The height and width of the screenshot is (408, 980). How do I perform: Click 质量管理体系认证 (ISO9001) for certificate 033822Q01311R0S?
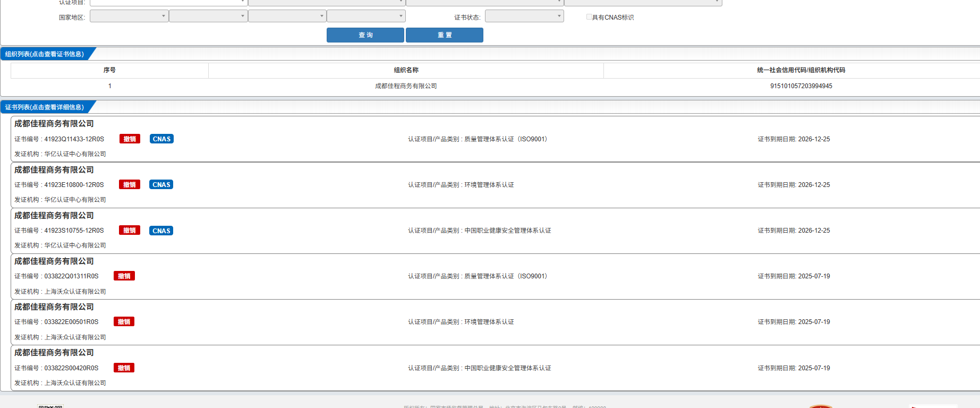point(506,276)
